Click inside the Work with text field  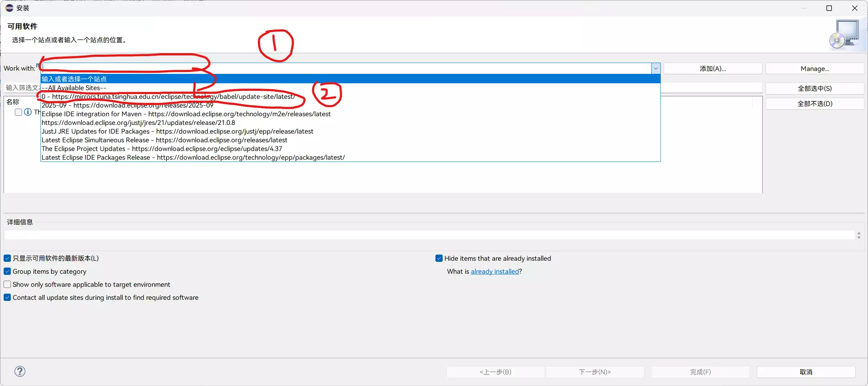(325, 68)
